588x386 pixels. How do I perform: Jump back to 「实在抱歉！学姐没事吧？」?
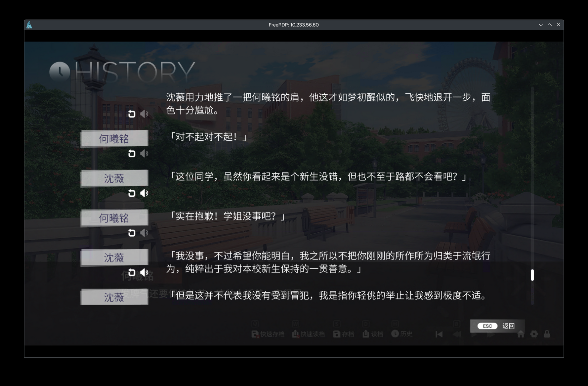coord(132,233)
